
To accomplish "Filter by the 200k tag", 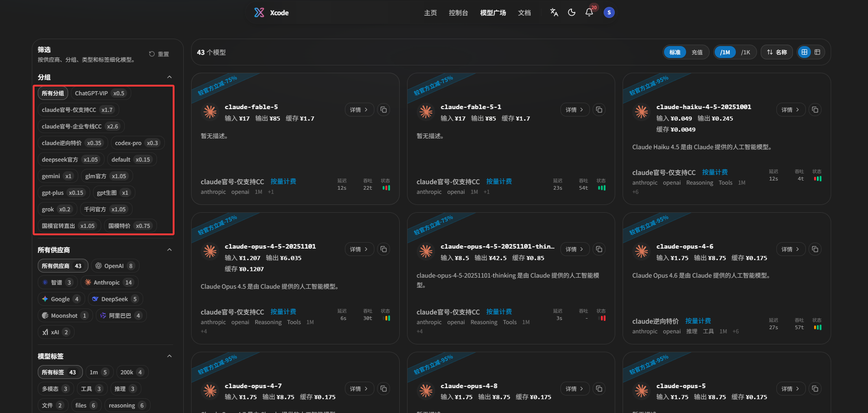I will pos(132,372).
